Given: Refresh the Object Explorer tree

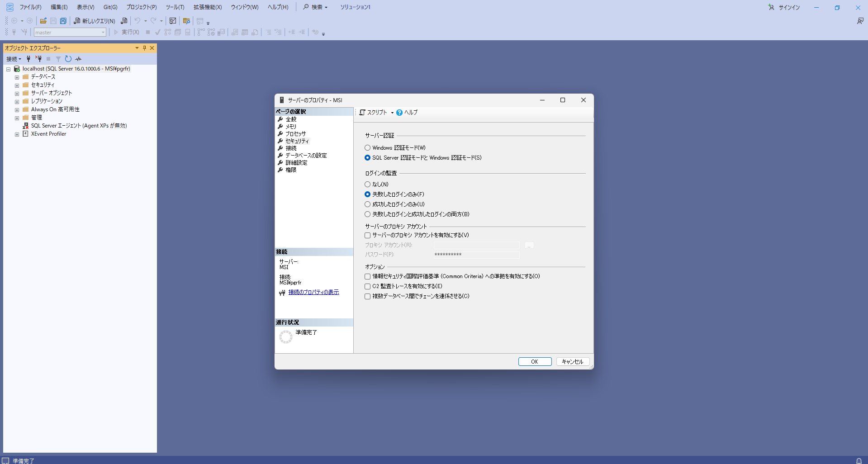Looking at the screenshot, I should pos(68,59).
